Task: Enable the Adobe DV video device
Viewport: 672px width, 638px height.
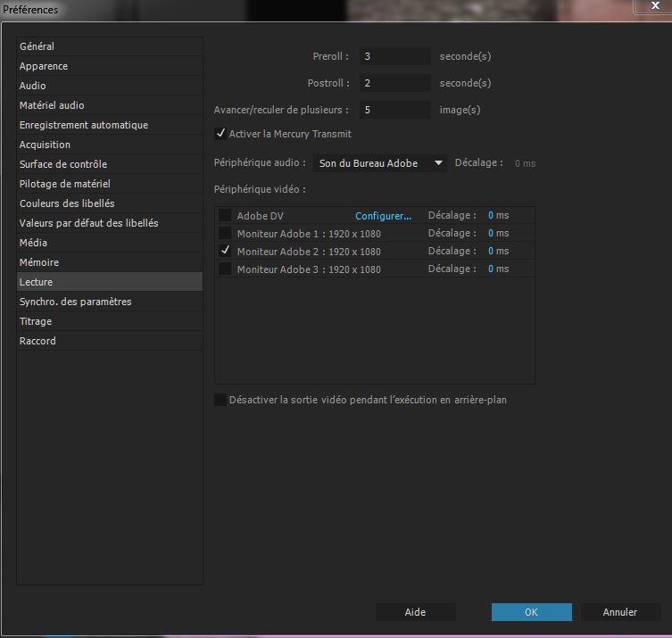Action: (225, 216)
